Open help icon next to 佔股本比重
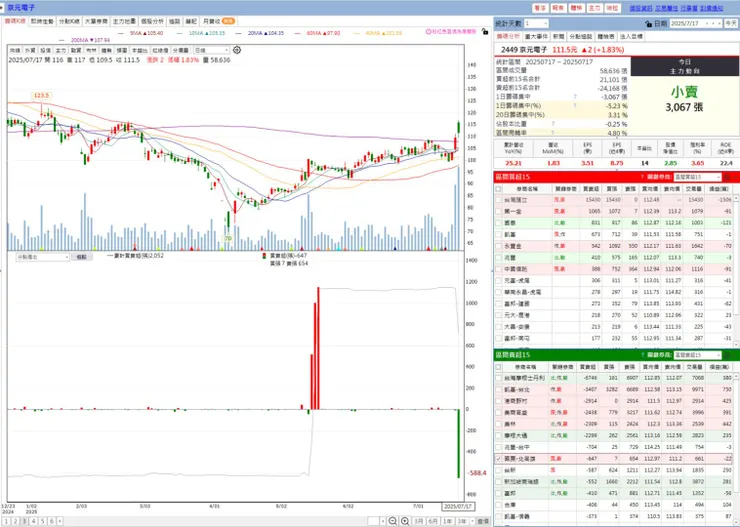 point(553,124)
